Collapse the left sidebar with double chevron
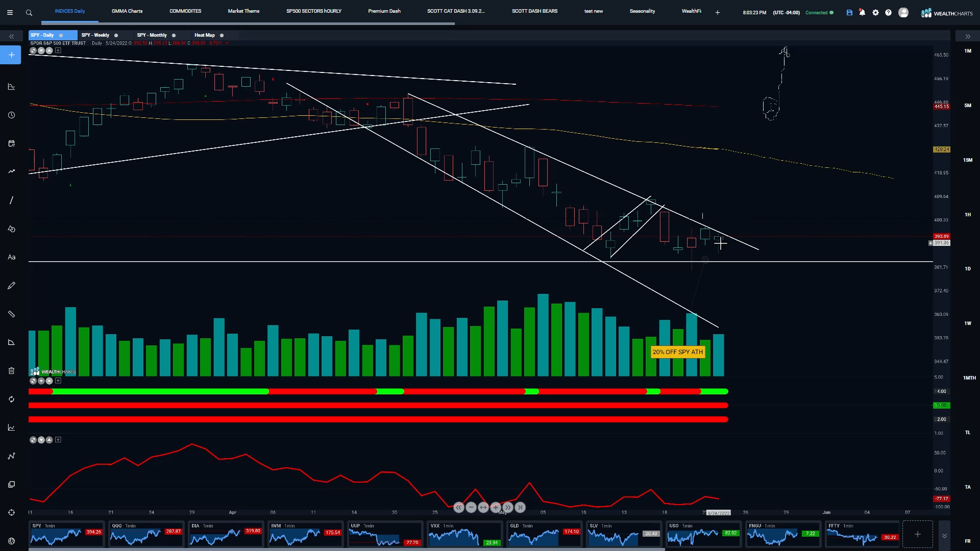 click(11, 36)
